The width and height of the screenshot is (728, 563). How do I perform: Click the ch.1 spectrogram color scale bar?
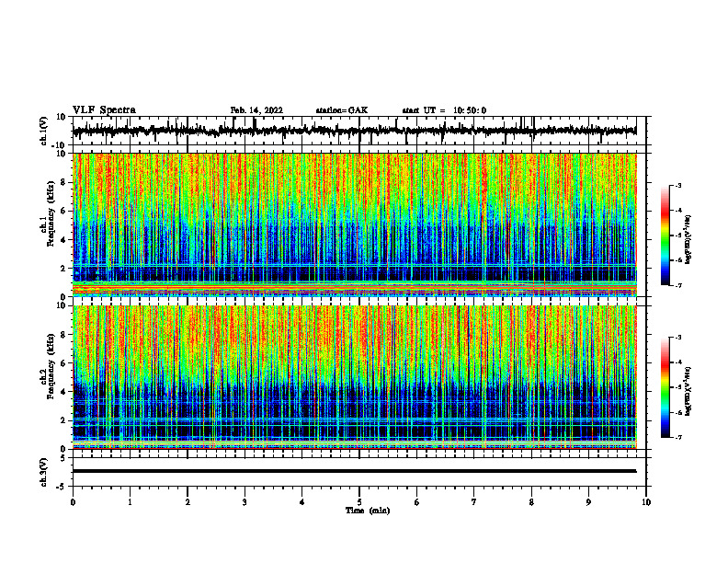coord(665,236)
